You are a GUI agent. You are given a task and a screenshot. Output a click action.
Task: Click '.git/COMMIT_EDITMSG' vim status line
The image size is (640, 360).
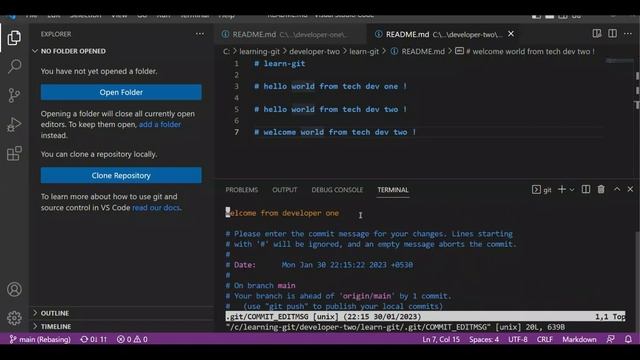tap(425, 316)
